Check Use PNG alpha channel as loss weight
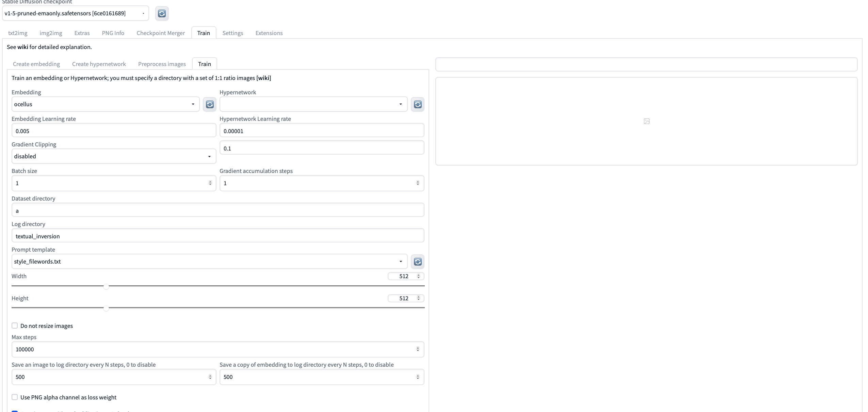 click(15, 397)
